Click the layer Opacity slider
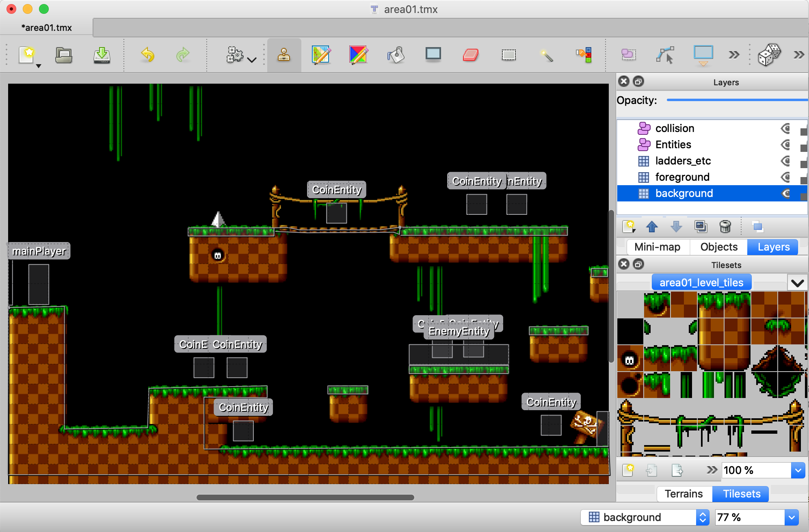The image size is (809, 532). (x=737, y=100)
